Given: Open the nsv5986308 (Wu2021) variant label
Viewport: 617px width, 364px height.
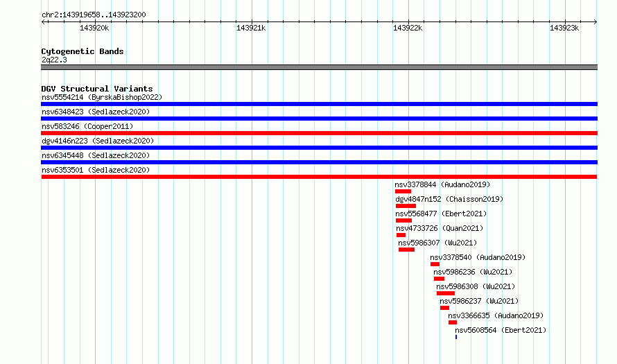Looking at the screenshot, I should coord(476,286).
